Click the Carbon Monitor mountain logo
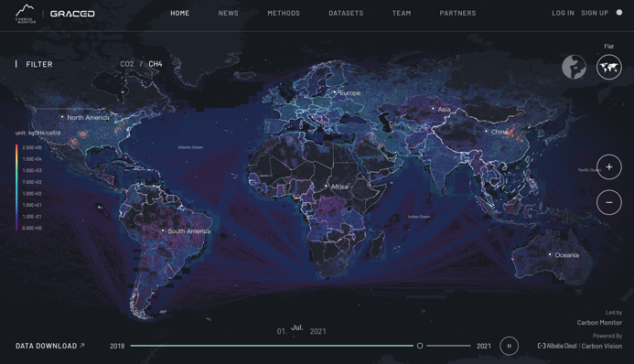This screenshot has height=364, width=634. [26, 14]
